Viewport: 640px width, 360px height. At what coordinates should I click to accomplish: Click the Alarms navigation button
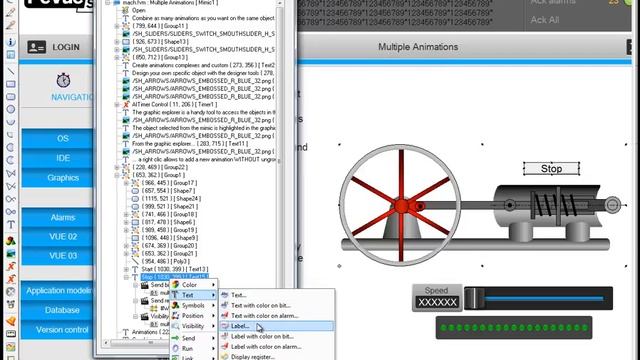[x=57, y=218]
